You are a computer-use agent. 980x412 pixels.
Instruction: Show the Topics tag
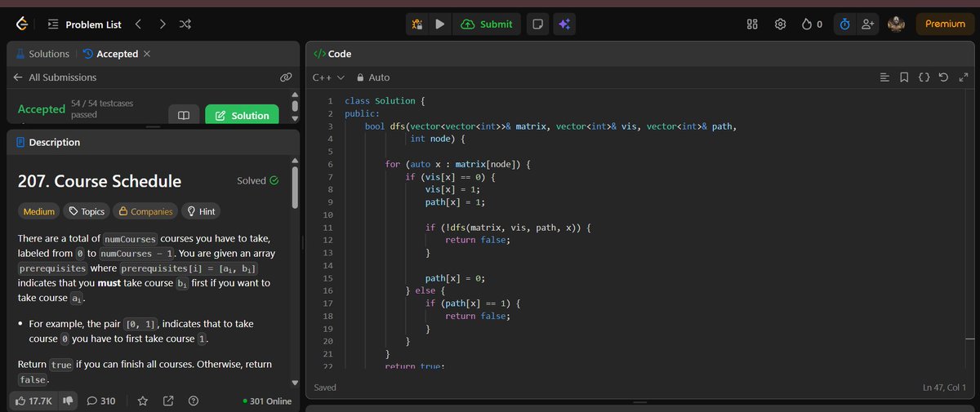coord(87,211)
